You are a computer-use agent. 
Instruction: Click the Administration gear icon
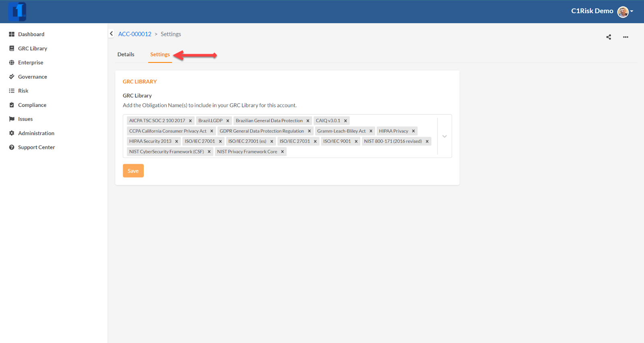click(12, 133)
